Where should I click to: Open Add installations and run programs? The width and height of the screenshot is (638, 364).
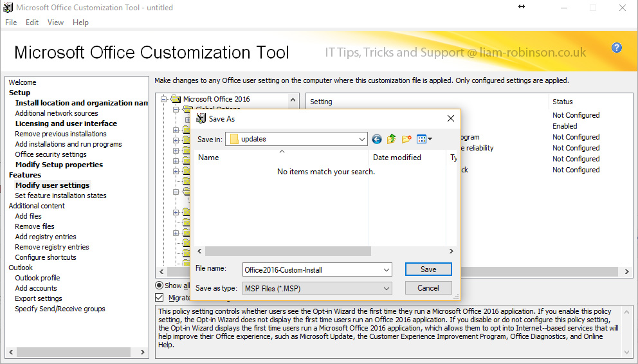coord(68,144)
